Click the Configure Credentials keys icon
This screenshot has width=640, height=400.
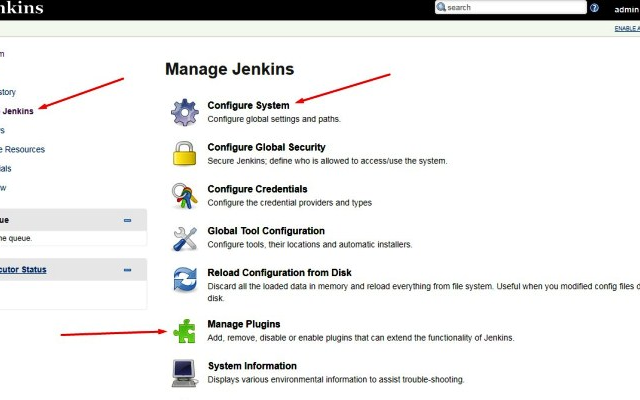(184, 196)
